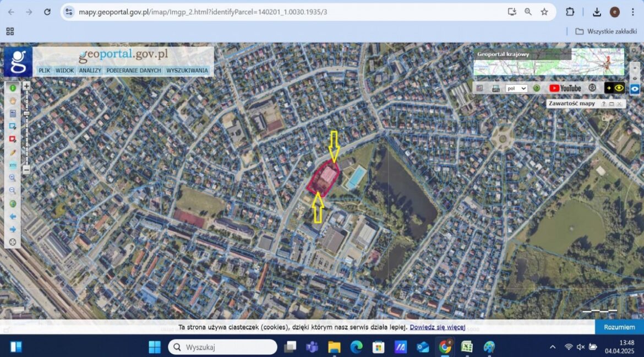The height and width of the screenshot is (357, 644).
Task: Zoom out with the minus button on slider
Action: point(26,170)
